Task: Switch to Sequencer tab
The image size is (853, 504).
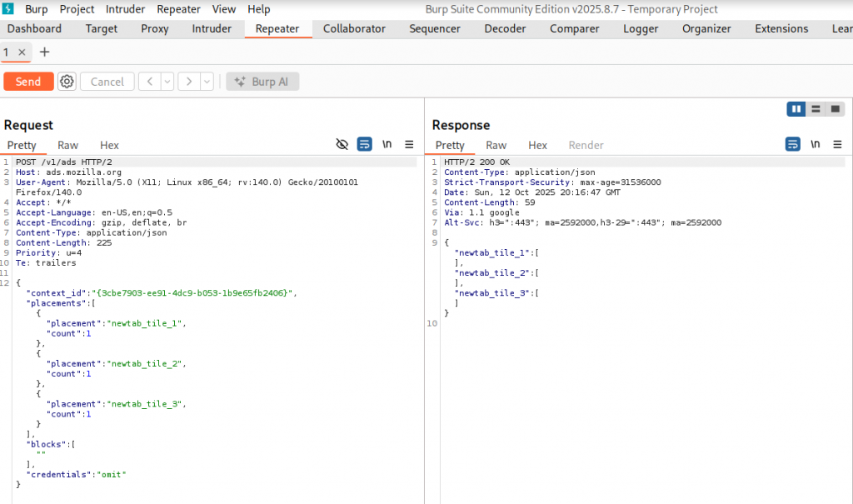Action: 435,29
